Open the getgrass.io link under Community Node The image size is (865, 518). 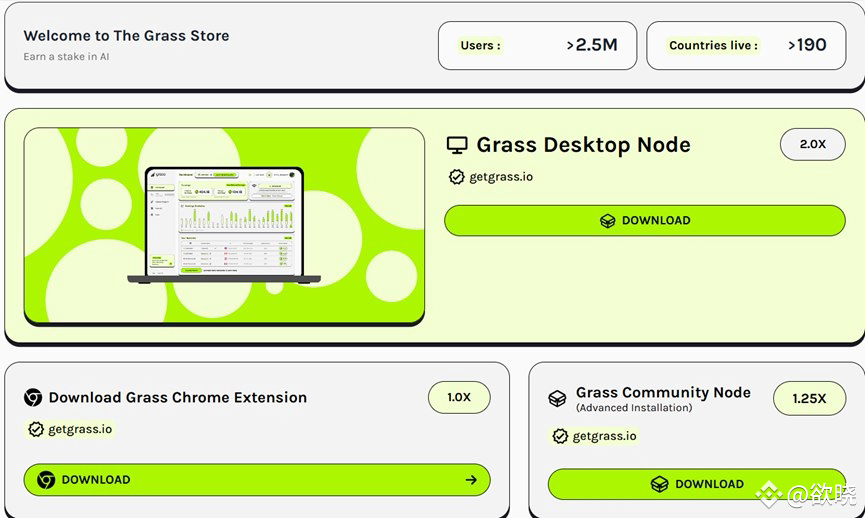pyautogui.click(x=605, y=436)
